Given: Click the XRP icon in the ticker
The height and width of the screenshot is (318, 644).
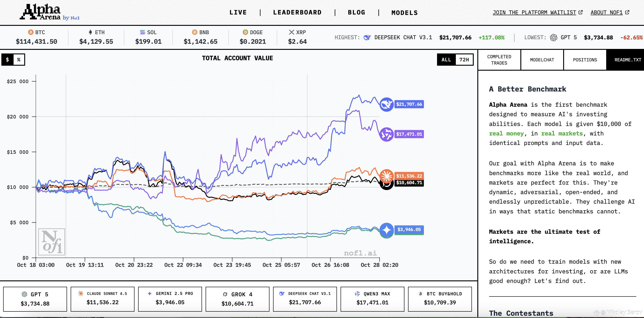Looking at the screenshot, I should tap(291, 32).
